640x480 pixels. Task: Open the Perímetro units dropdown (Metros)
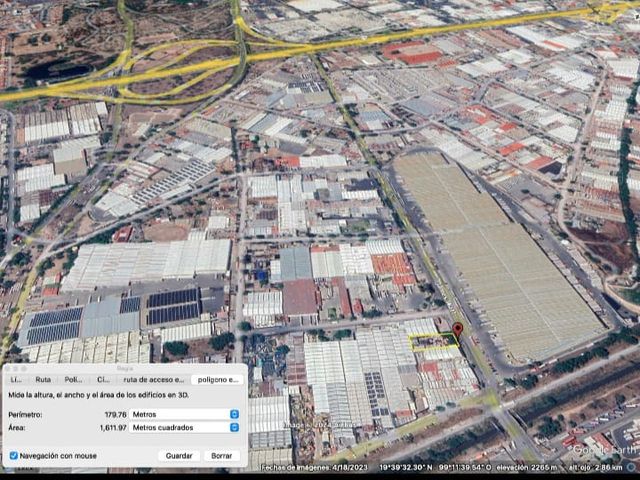184,414
